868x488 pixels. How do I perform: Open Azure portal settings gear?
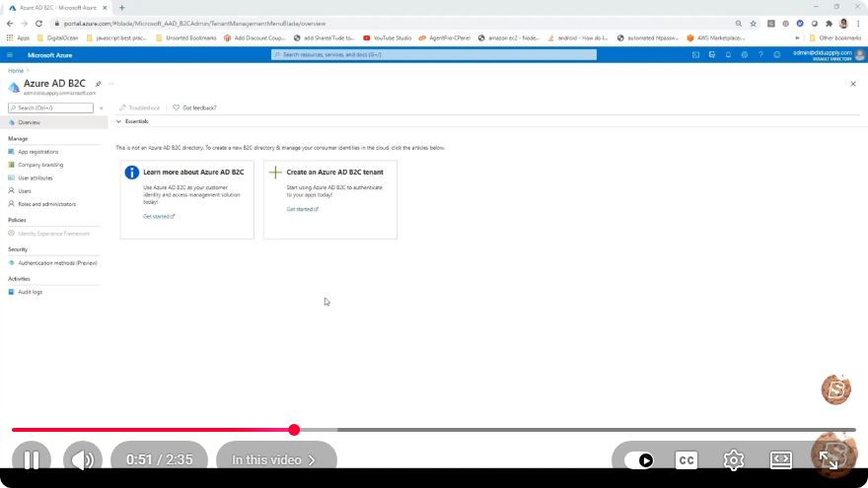(745, 55)
